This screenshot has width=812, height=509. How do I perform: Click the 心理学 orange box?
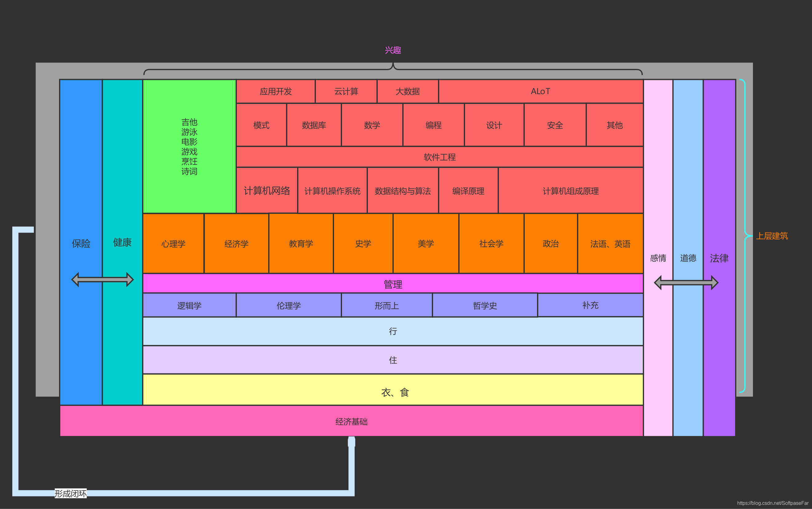pyautogui.click(x=173, y=243)
